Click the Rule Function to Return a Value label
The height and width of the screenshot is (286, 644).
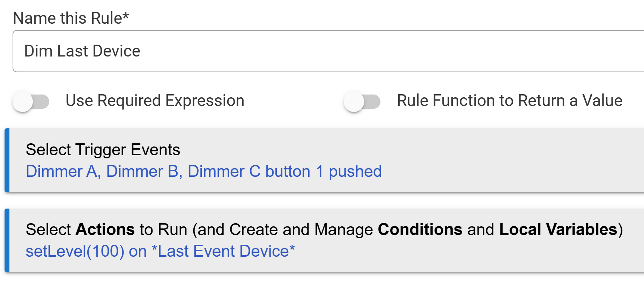509,101
